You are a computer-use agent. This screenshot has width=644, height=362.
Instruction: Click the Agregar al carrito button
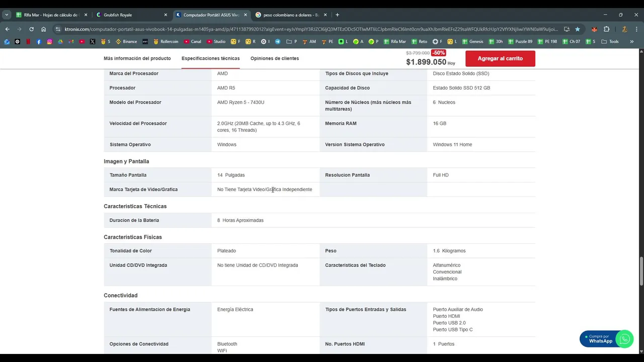500,58
